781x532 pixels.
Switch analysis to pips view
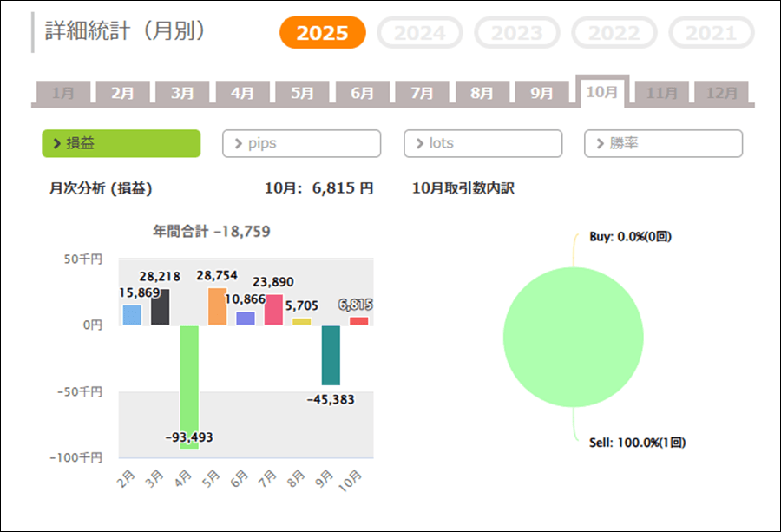pyautogui.click(x=301, y=143)
